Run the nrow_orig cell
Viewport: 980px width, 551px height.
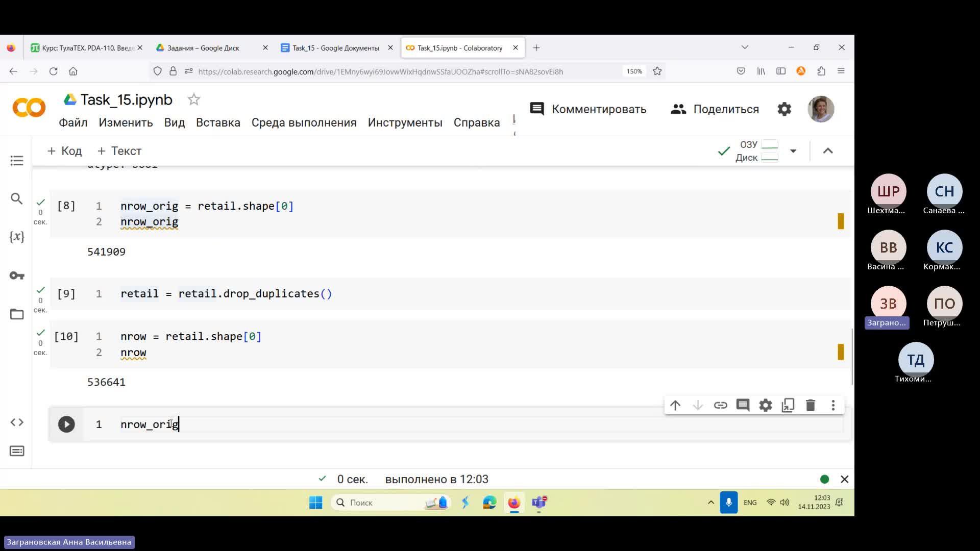point(66,424)
